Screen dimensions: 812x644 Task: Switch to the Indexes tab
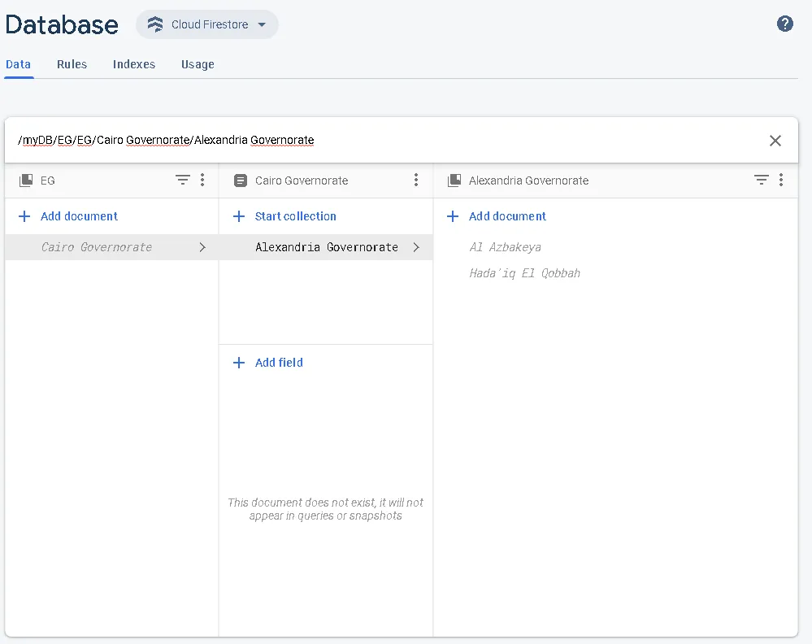click(134, 64)
